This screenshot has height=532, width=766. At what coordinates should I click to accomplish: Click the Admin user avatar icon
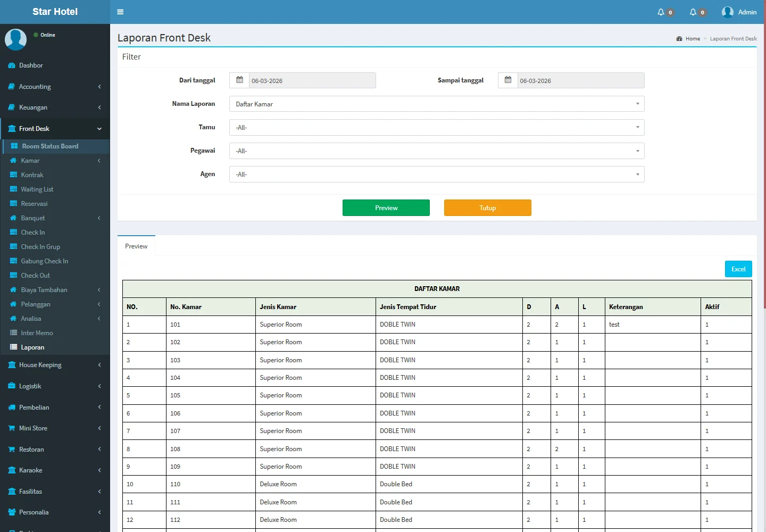pos(728,12)
